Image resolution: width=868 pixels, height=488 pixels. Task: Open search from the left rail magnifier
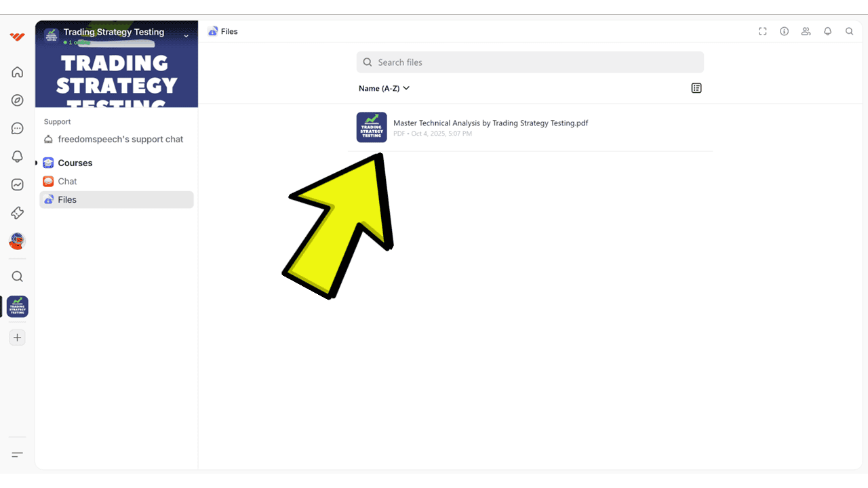click(17, 276)
